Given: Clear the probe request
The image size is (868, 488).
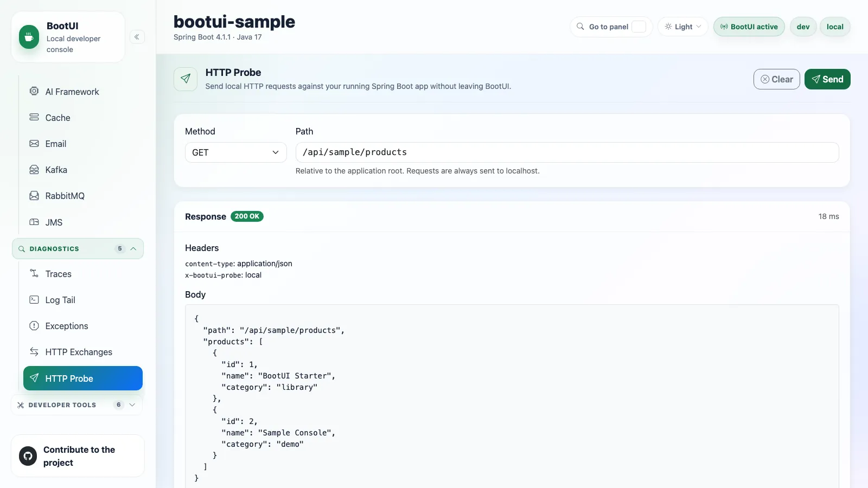Looking at the screenshot, I should (776, 79).
